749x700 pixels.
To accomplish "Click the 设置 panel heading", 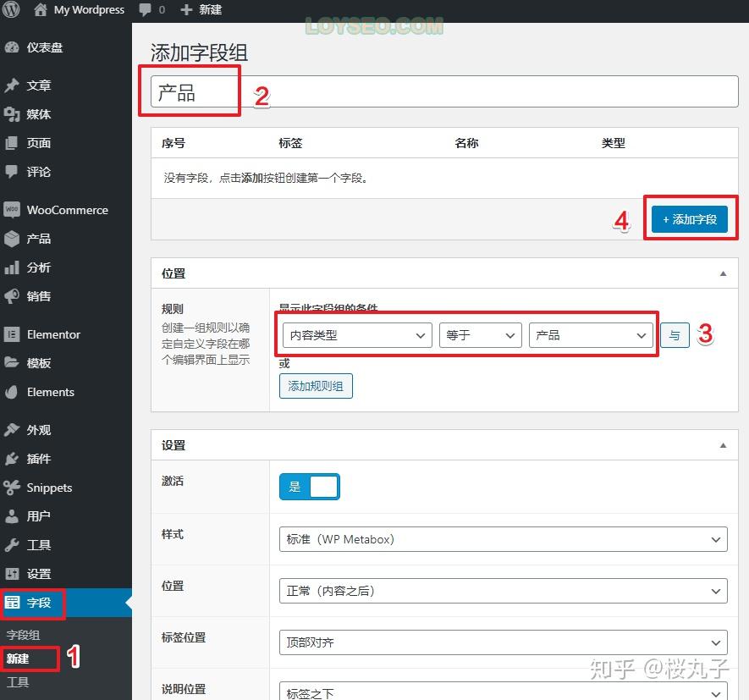I will [173, 445].
